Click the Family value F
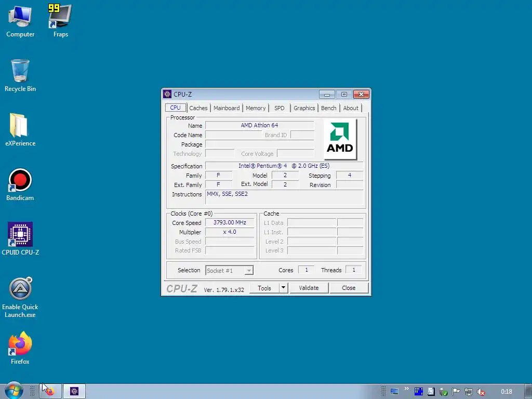The width and height of the screenshot is (532, 399). pos(219,176)
